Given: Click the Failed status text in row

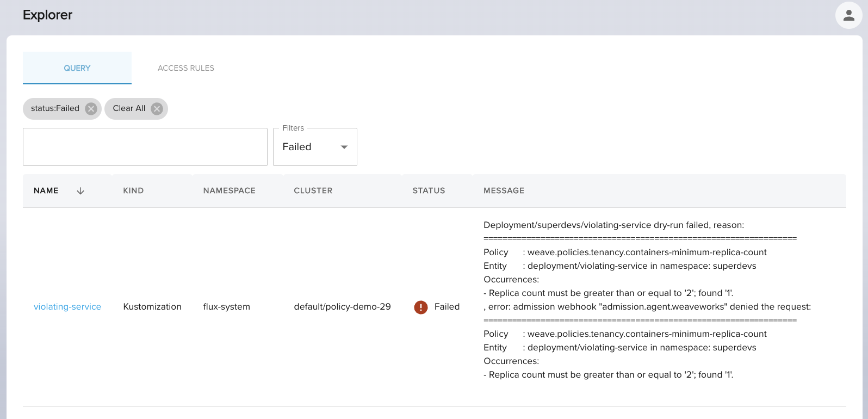Looking at the screenshot, I should [447, 307].
